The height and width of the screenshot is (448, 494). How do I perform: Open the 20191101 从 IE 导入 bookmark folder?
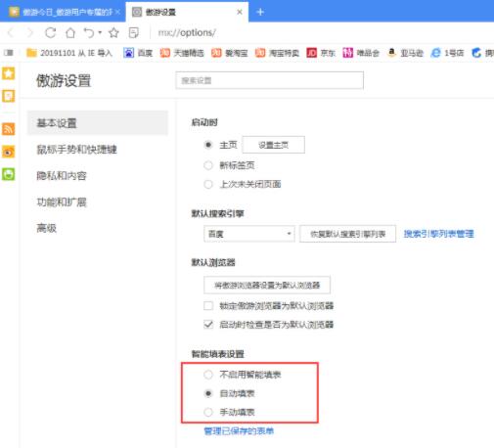[x=69, y=53]
